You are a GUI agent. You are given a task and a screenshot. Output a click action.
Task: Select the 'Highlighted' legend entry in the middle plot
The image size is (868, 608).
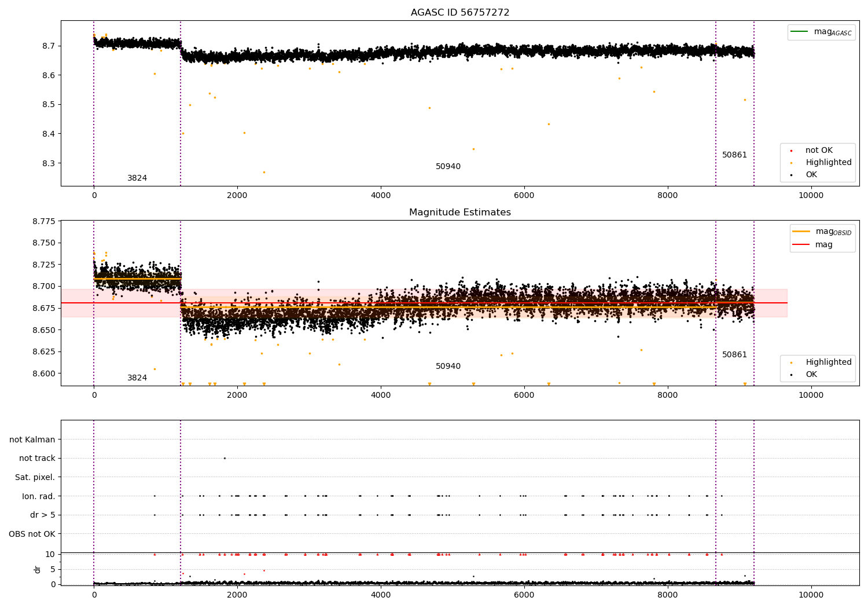pos(829,362)
